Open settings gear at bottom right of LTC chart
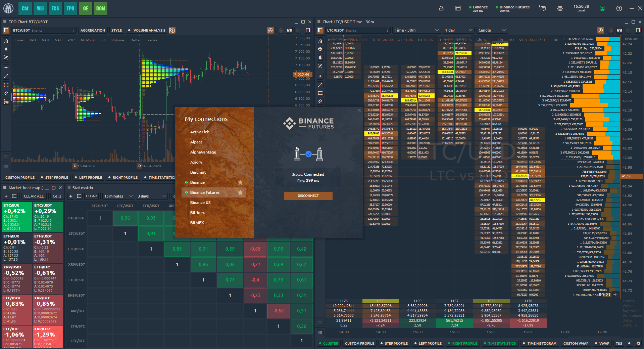This screenshot has width=644, height=349. pos(638,343)
